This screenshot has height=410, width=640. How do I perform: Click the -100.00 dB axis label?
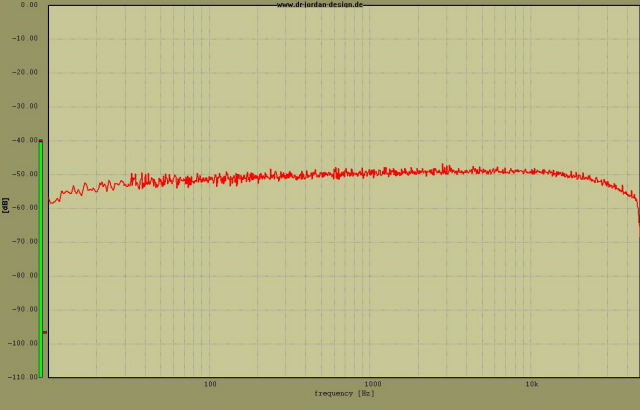pos(20,343)
